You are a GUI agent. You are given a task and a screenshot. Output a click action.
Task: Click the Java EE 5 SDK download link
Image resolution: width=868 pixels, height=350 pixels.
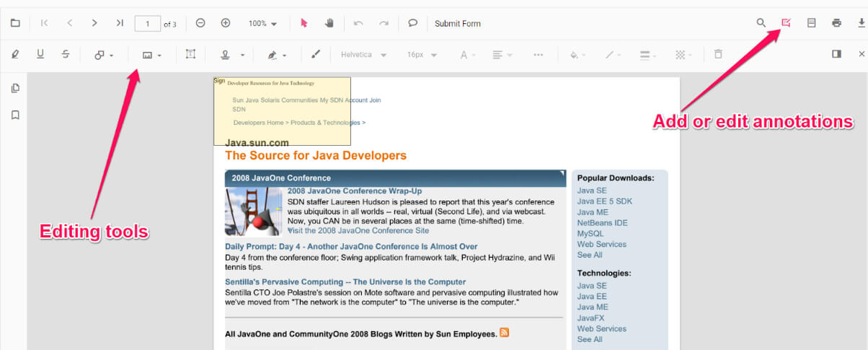coord(605,201)
